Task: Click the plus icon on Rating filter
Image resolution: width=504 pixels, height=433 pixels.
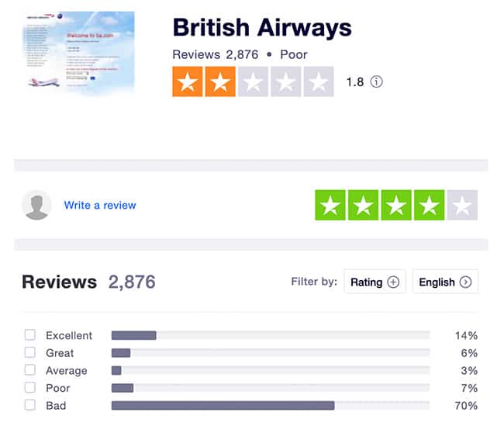Action: tap(393, 282)
